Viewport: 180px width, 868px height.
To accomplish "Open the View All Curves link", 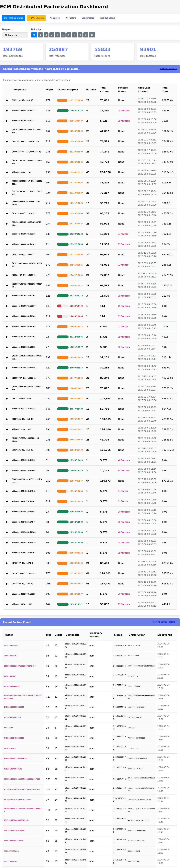I will 168,69.
